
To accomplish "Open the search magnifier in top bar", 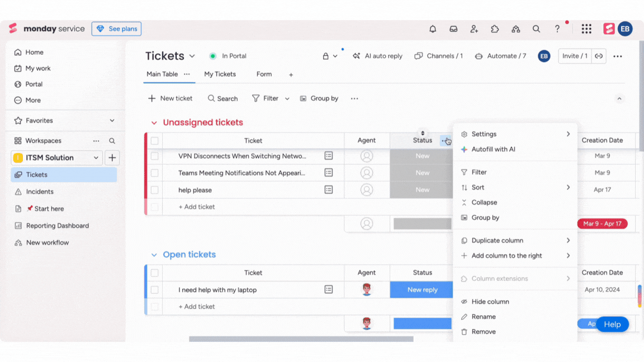I will point(537,28).
